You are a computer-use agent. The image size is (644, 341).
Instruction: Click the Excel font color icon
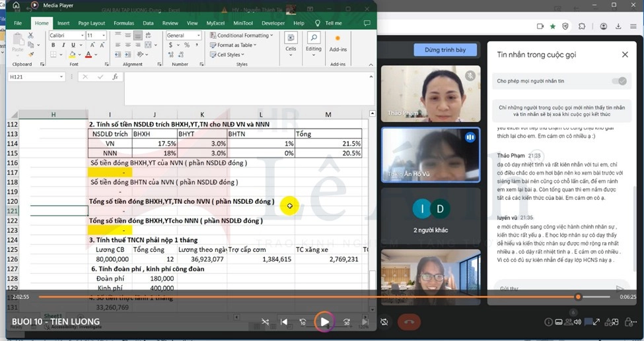point(89,54)
